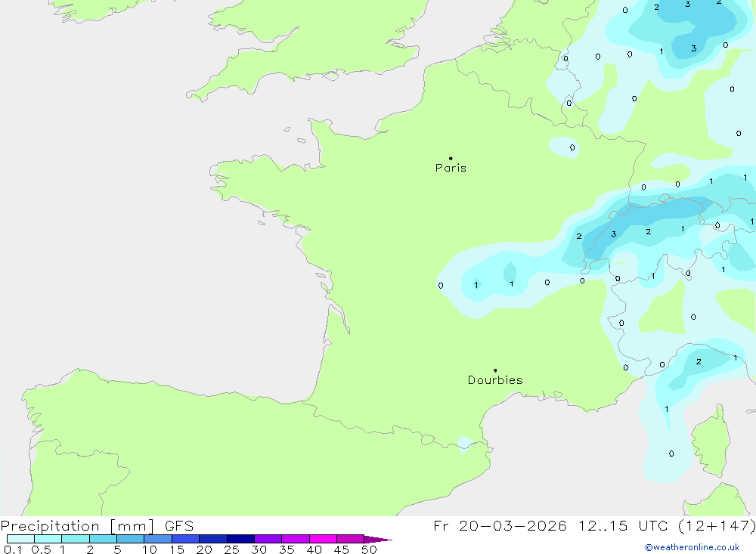Click the legend tick label '25'
Viewport: 756px width, 554px height.
pyautogui.click(x=231, y=549)
